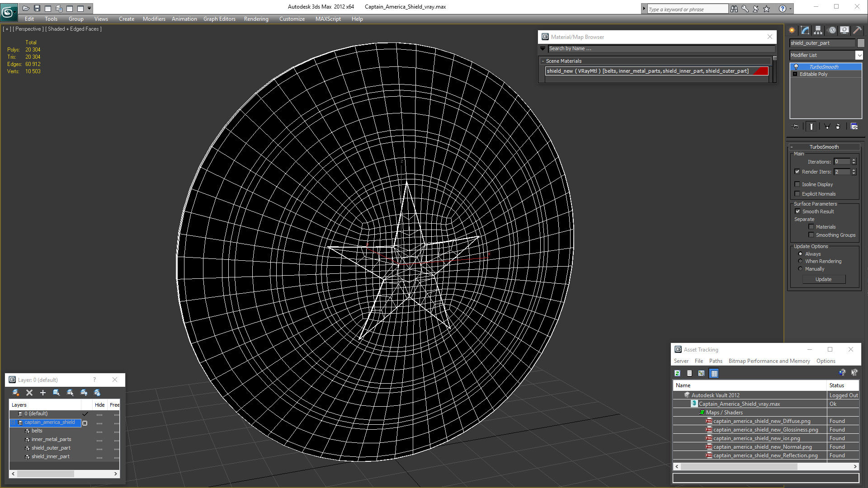Open the Utilities hammer panel tab
Screen dimensions: 868x488
point(857,30)
